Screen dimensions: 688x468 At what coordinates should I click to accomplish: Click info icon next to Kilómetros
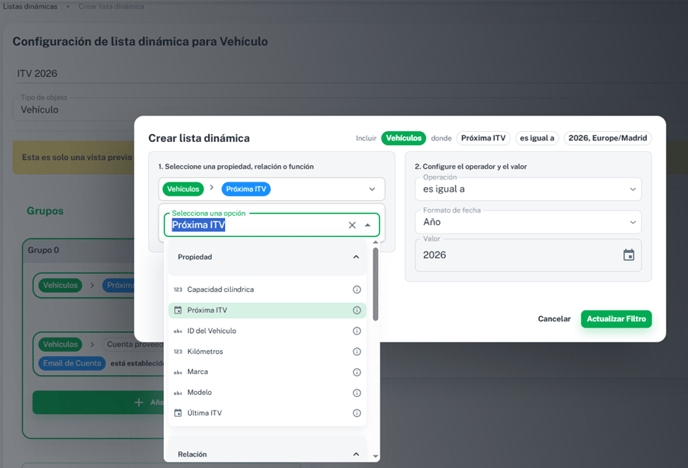coord(357,352)
